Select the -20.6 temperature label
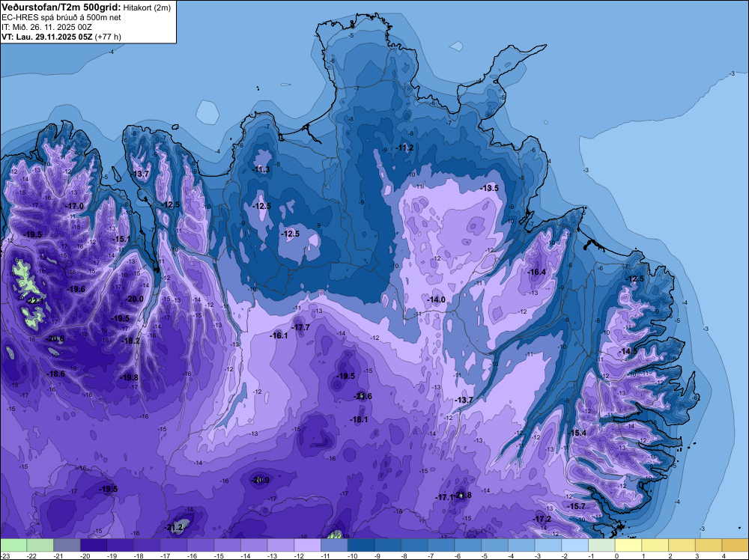749x560 pixels. [55, 338]
